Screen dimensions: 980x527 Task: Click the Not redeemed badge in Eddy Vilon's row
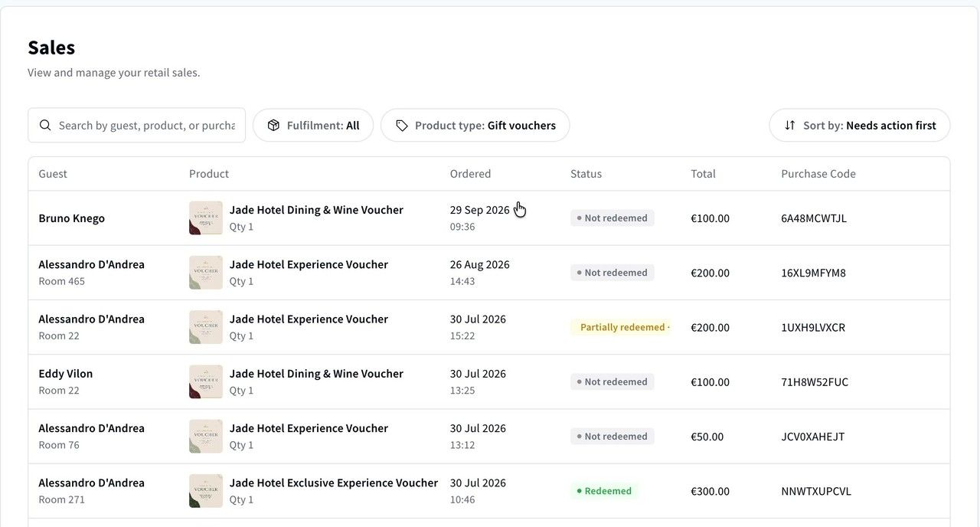pyautogui.click(x=612, y=381)
